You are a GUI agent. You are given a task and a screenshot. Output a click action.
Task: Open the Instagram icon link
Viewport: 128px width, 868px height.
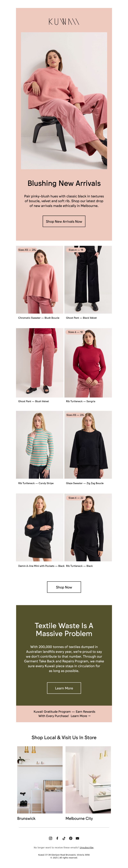51,838
